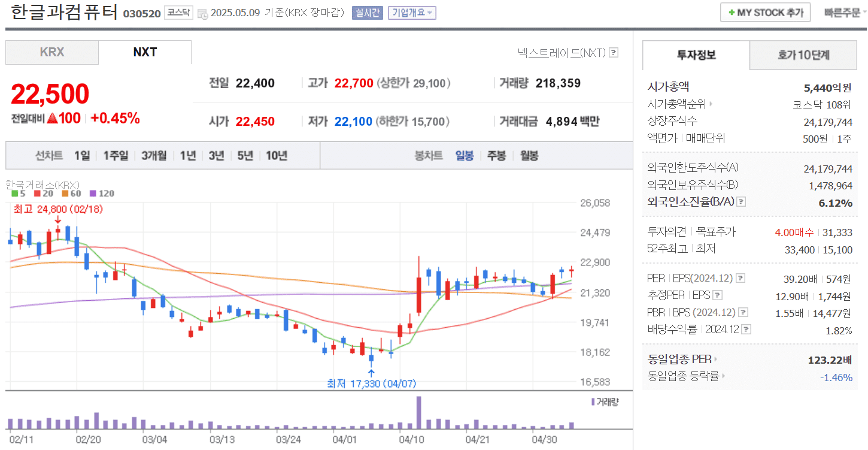Click the purple 거래량 legend marker
868x450 pixels.
(593, 401)
